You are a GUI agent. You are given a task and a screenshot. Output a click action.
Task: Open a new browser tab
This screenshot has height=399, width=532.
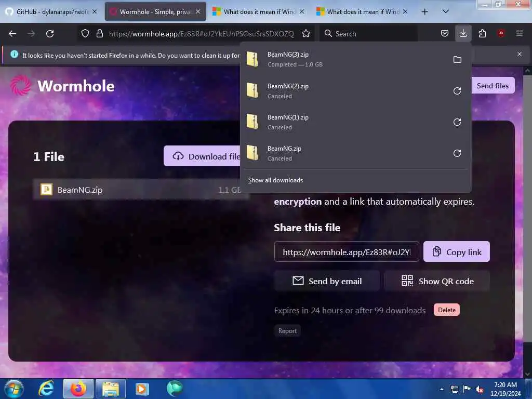(x=424, y=12)
